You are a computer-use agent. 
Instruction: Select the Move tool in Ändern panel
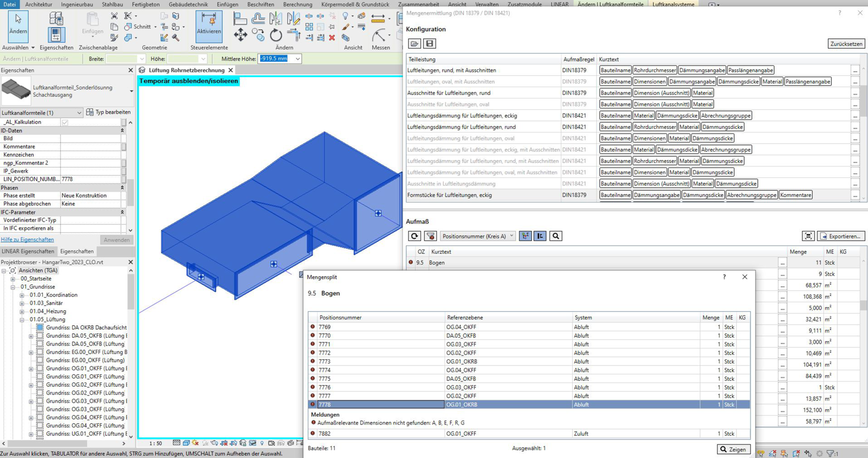click(x=240, y=35)
